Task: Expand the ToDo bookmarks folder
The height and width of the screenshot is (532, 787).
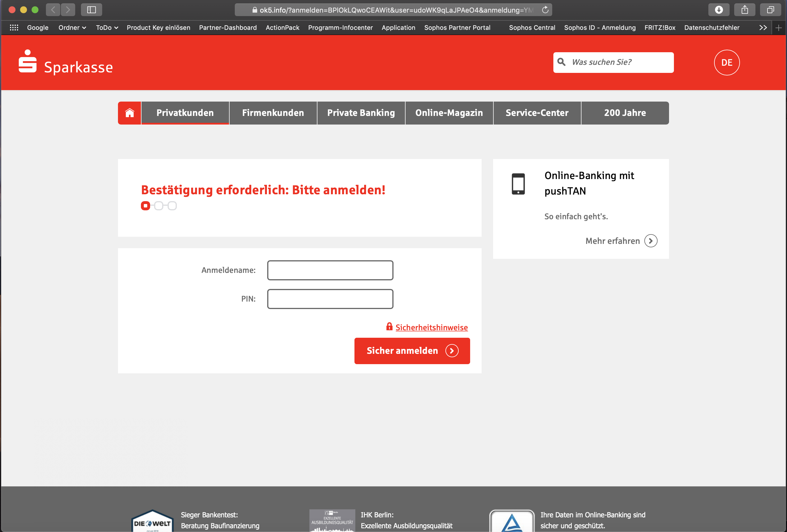Action: pos(107,28)
